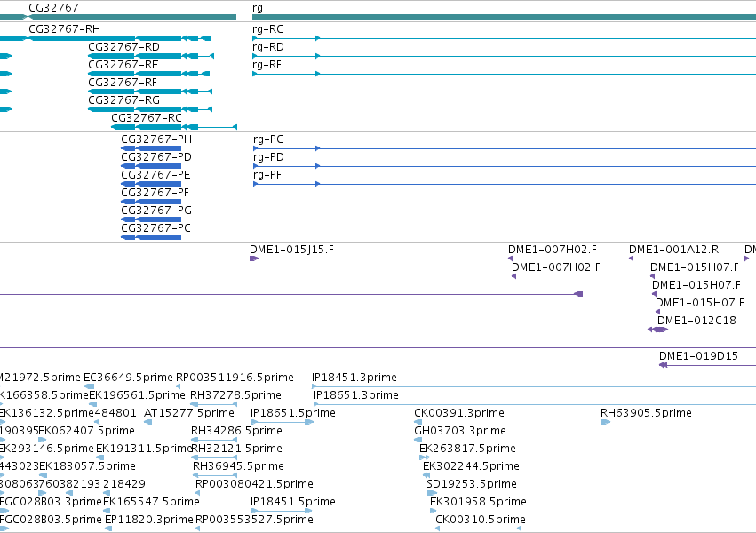
Task: Open the IP18451.5prime EST label
Action: [293, 502]
